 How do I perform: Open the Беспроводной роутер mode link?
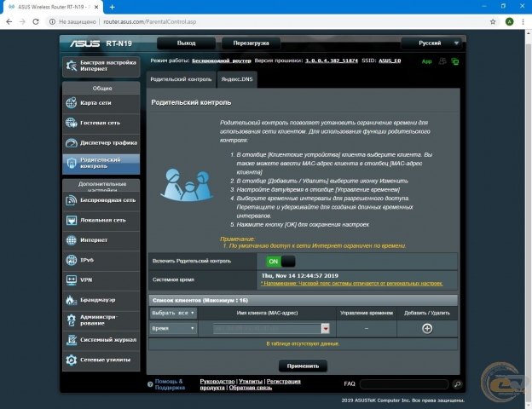[x=222, y=60]
